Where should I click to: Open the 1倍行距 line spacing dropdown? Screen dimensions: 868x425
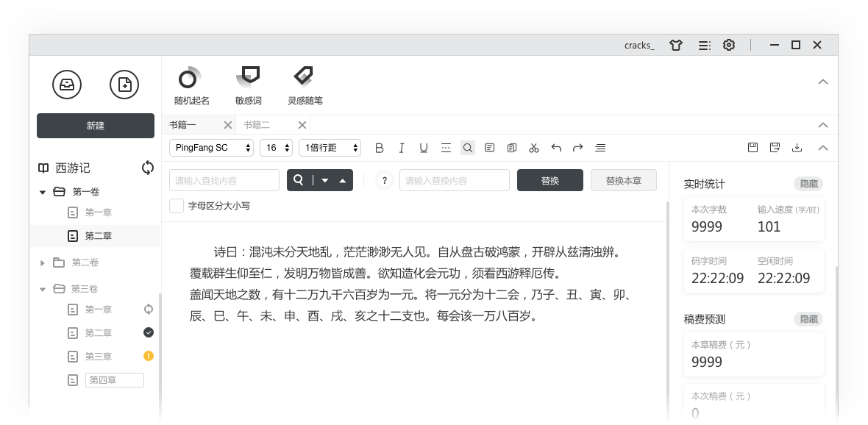[330, 147]
